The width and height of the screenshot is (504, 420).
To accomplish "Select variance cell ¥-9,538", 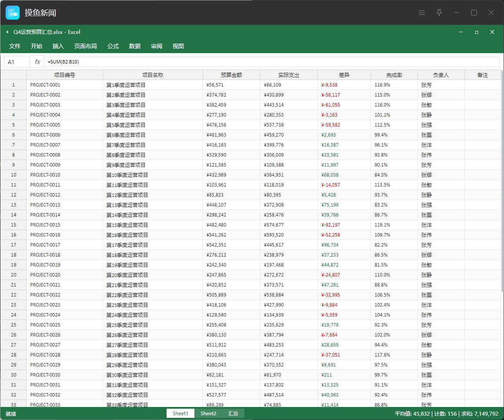I will (x=344, y=85).
